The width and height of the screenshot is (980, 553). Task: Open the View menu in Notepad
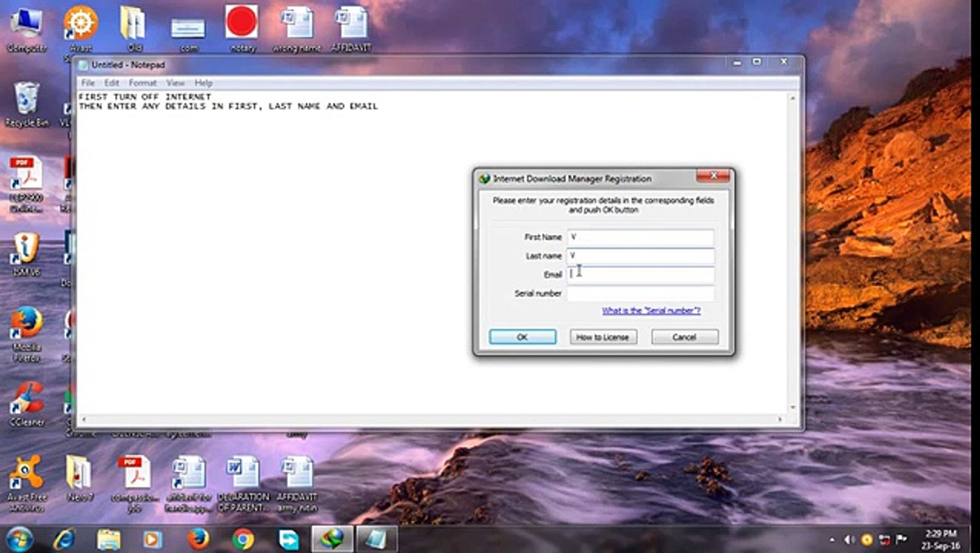click(x=175, y=83)
